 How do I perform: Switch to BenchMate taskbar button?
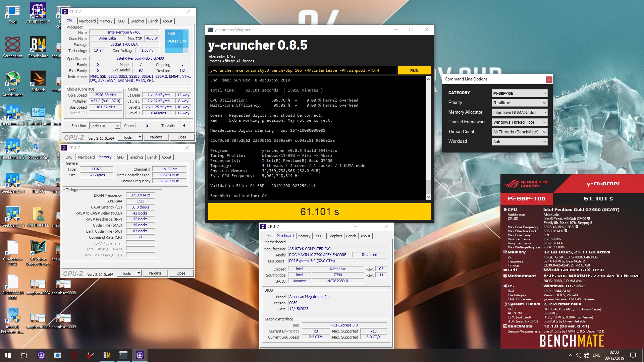[x=107, y=355]
